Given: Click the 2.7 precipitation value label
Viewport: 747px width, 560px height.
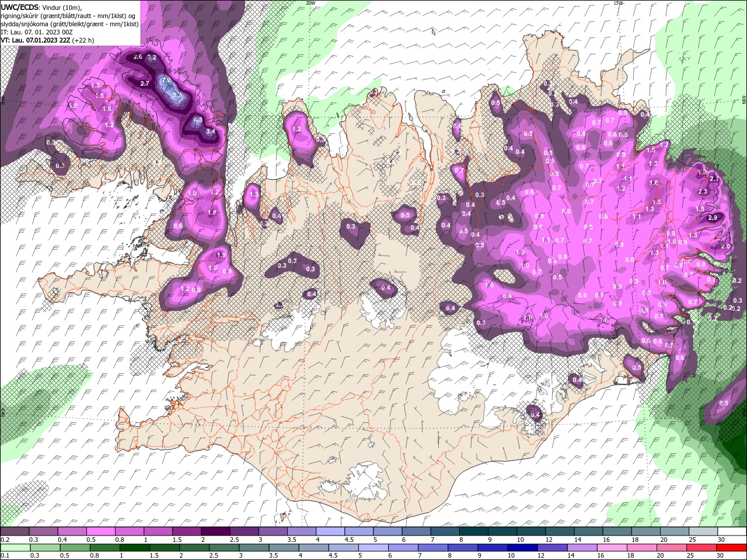Looking at the screenshot, I should [145, 84].
